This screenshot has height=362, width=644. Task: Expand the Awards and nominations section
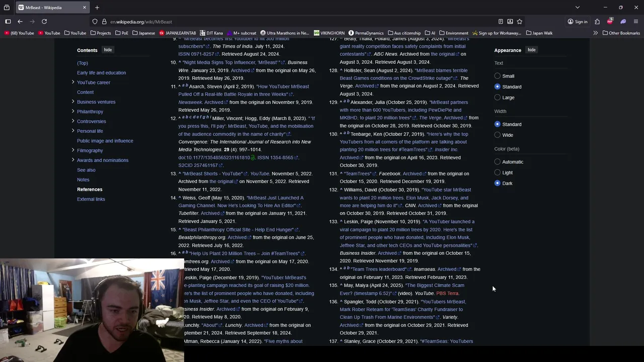point(73,160)
